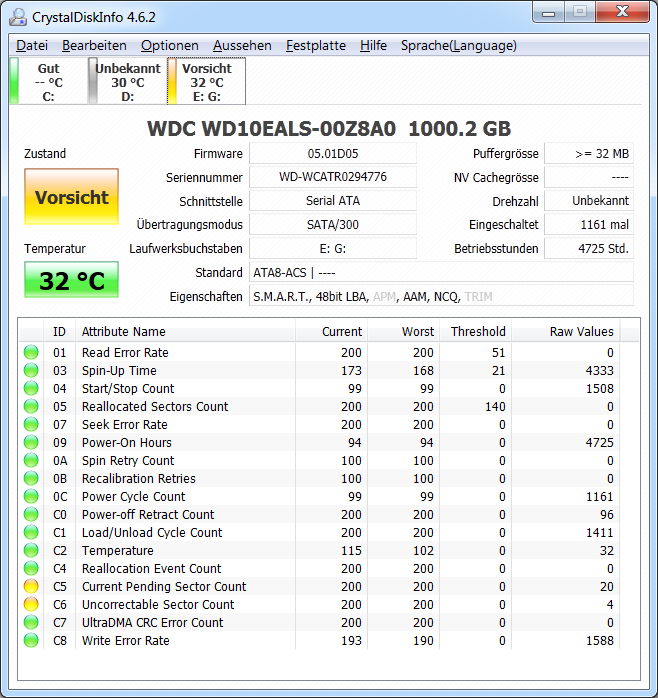Select the Current Pending Sector Count row name
This screenshot has width=658, height=698.
(164, 587)
